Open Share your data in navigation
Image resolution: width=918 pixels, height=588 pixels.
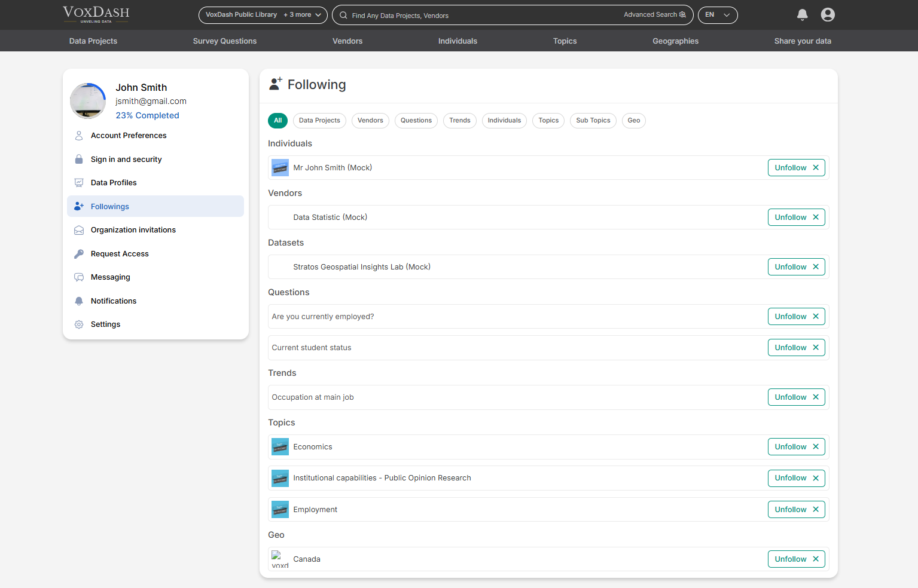pos(803,41)
